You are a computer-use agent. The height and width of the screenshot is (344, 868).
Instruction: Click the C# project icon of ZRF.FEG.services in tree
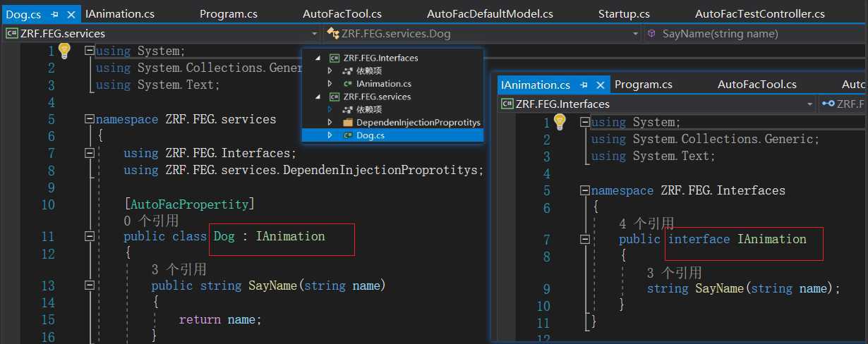334,97
